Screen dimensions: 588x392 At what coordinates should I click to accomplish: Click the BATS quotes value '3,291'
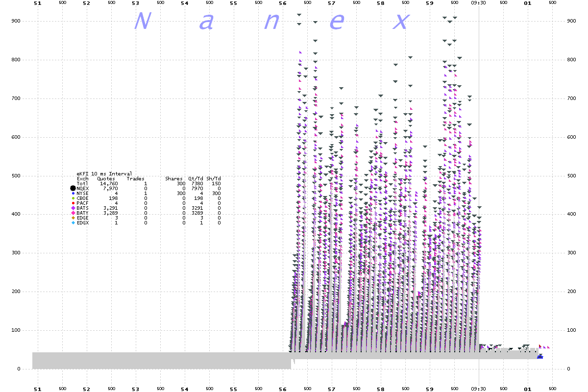pyautogui.click(x=110, y=208)
